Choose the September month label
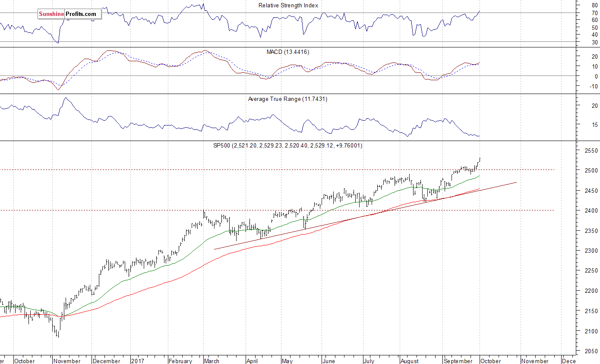The height and width of the screenshot is (364, 600). click(x=459, y=361)
